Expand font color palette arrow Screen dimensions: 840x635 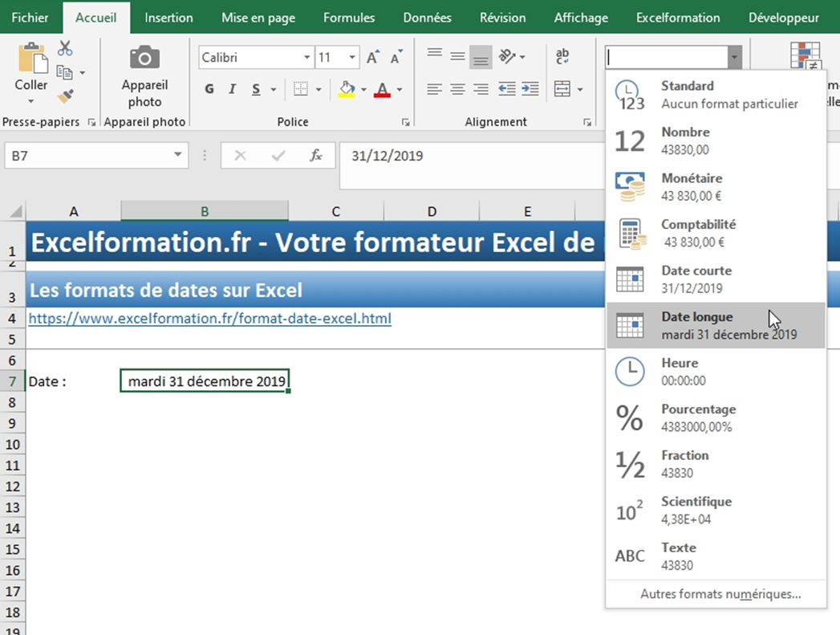(400, 89)
